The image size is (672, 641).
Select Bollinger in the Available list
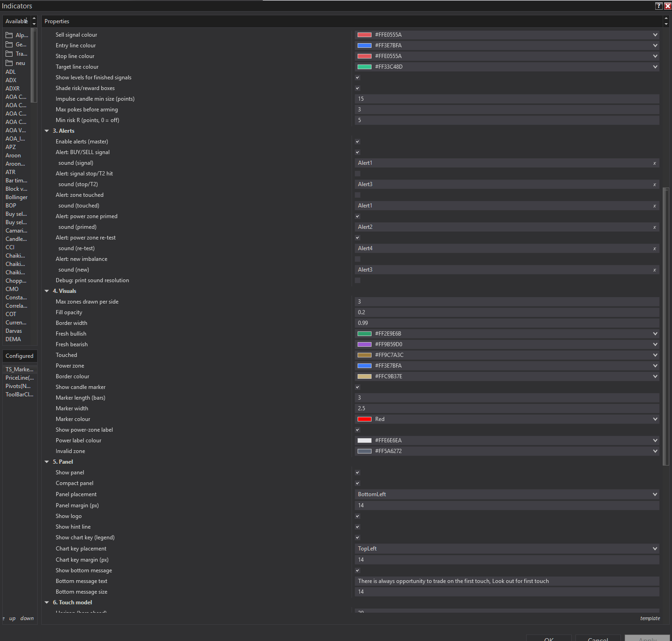[x=17, y=197]
